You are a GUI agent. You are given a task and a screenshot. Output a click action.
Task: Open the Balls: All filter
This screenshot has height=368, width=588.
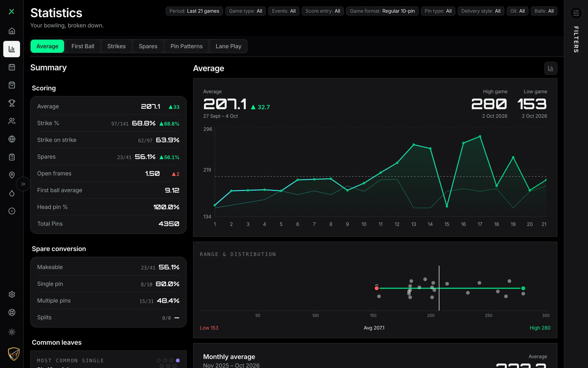544,11
